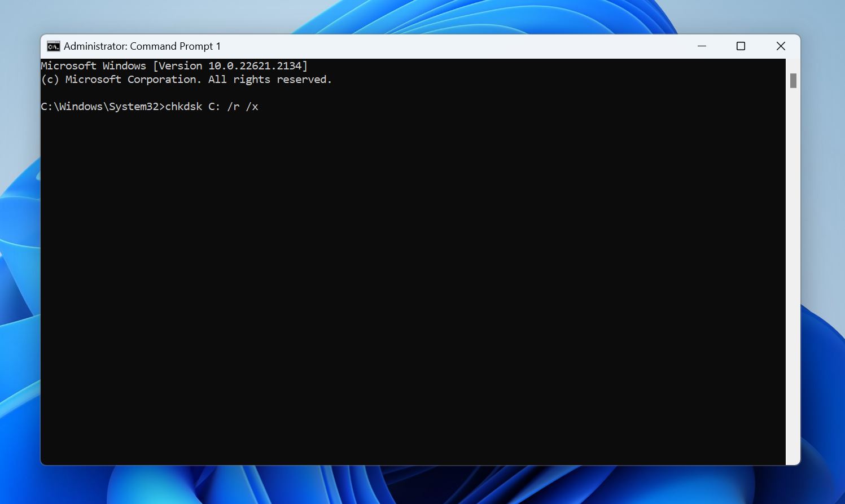This screenshot has width=845, height=504.
Task: Click the 'All rights reserved' text
Action: pos(282,79)
